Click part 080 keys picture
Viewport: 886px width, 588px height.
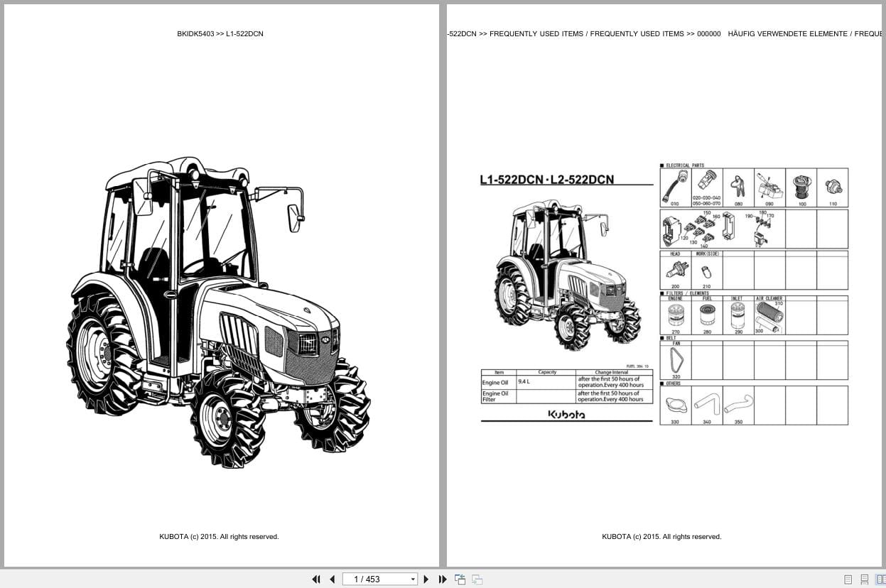tap(738, 187)
